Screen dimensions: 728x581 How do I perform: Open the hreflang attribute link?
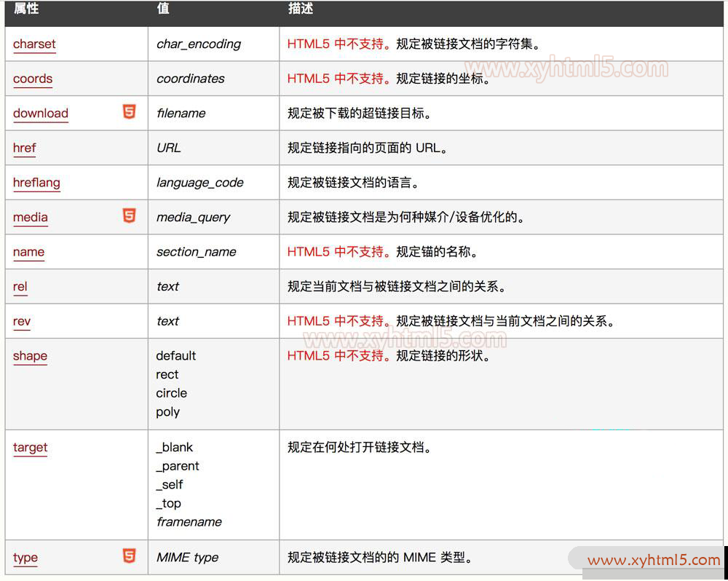coord(36,183)
